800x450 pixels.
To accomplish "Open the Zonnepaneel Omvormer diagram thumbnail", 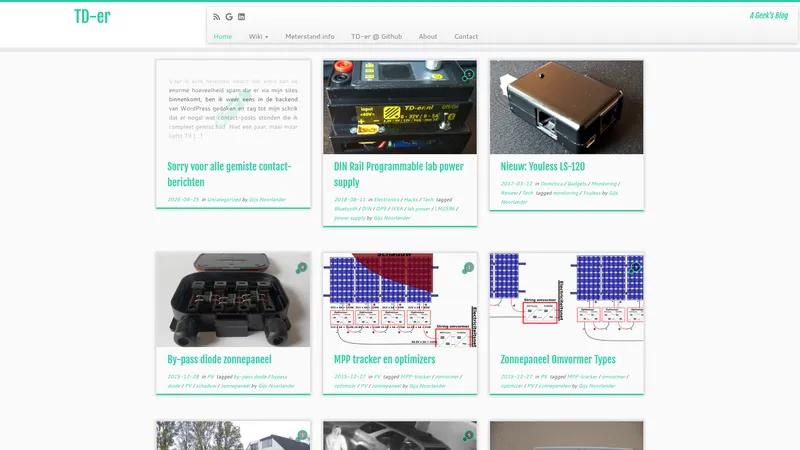I will click(x=566, y=300).
